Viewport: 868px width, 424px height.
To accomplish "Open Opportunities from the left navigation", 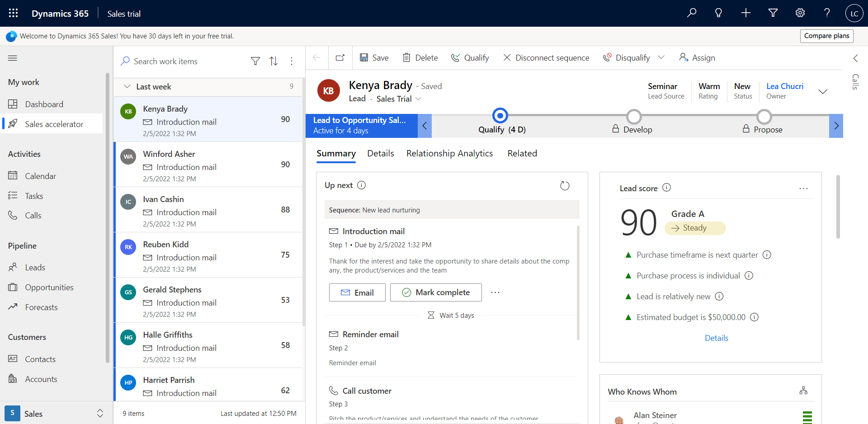I will 49,287.
